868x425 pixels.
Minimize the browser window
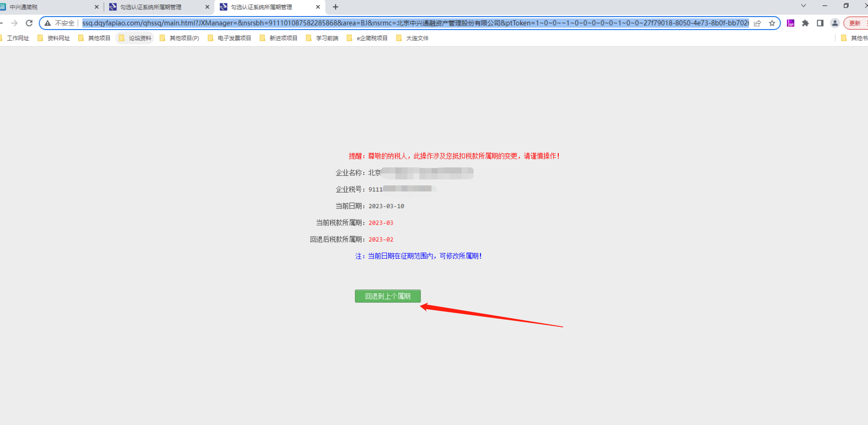point(825,6)
